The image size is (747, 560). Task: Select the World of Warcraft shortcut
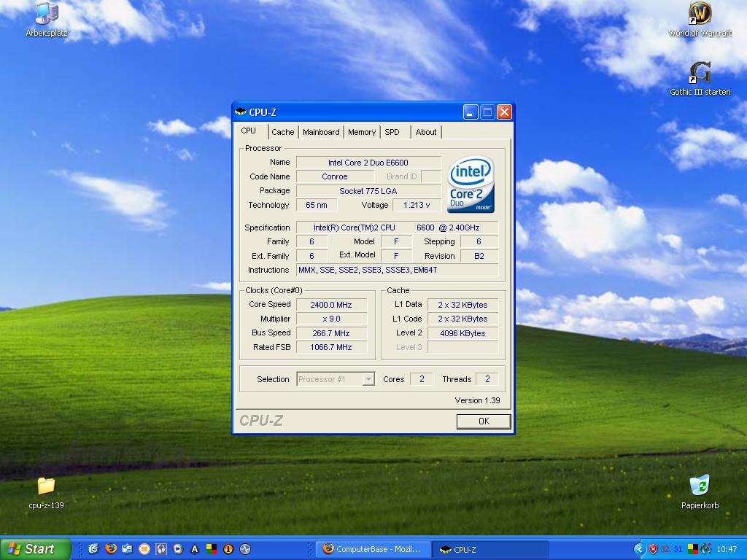700,19
